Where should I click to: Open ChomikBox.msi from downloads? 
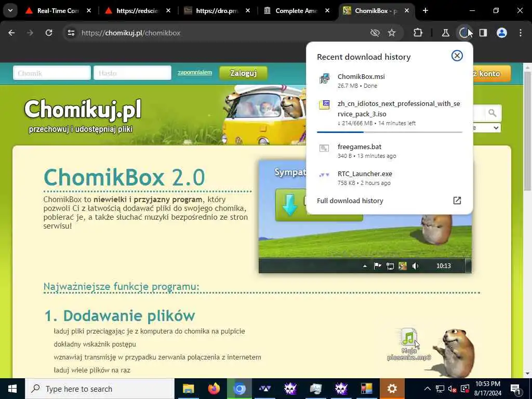tap(390, 81)
